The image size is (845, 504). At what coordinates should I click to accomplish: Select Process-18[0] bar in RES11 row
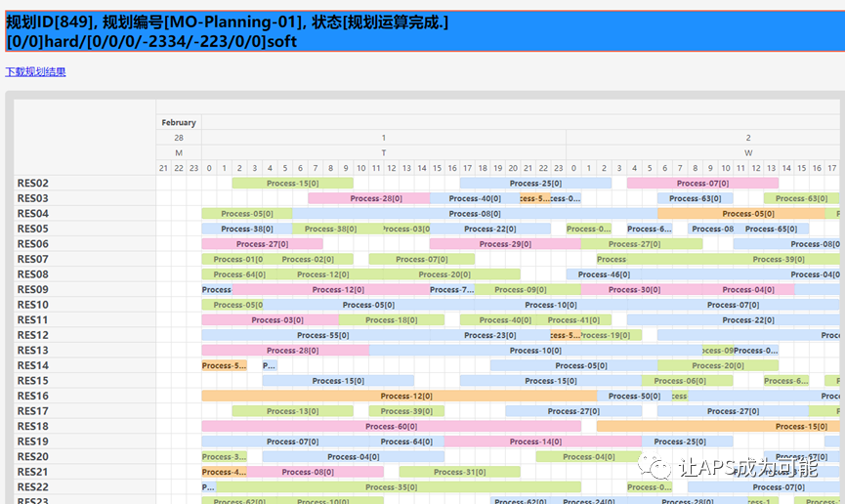click(x=392, y=319)
